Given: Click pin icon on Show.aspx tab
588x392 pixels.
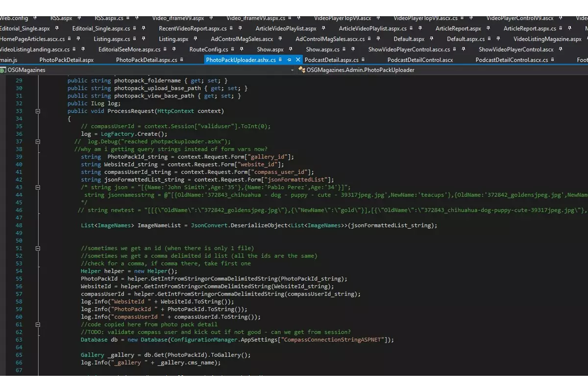Looking at the screenshot, I should click(x=291, y=49).
